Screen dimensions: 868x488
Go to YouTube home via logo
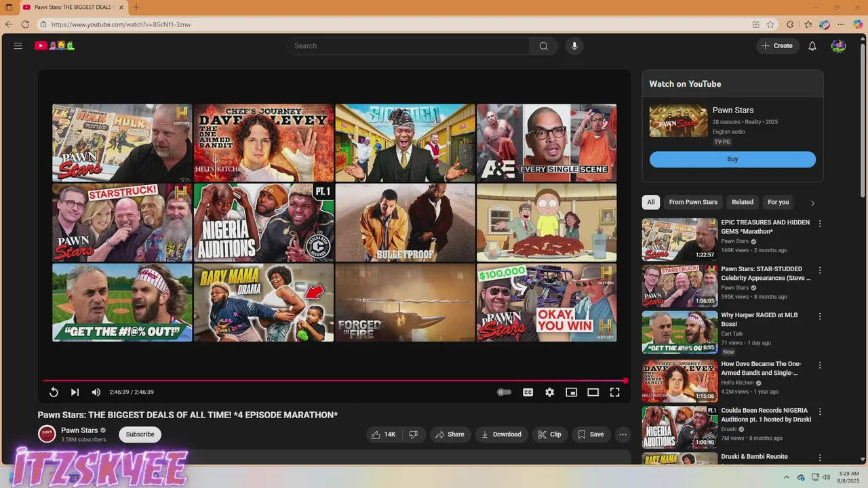click(x=54, y=46)
